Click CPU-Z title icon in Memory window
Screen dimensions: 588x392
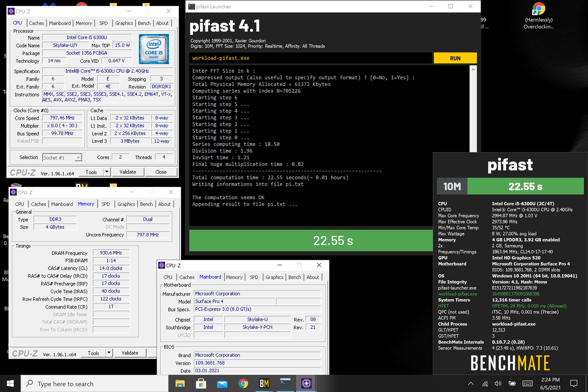coord(13,192)
